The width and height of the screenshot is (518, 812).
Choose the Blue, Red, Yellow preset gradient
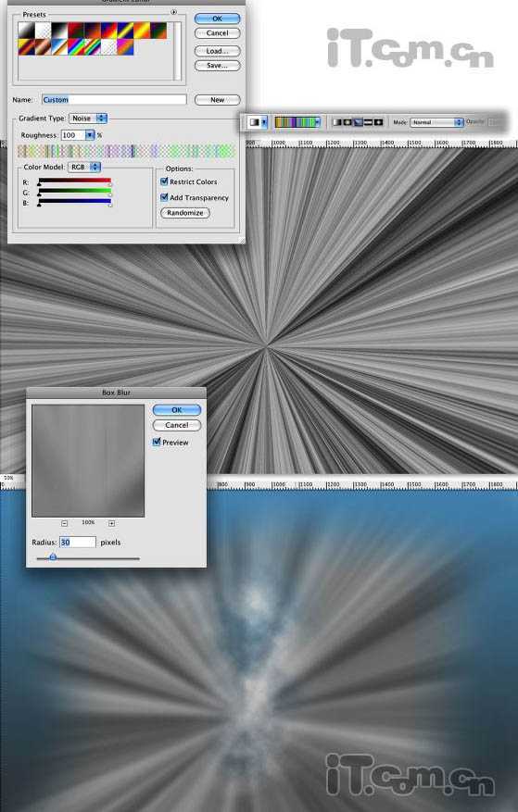[x=109, y=31]
